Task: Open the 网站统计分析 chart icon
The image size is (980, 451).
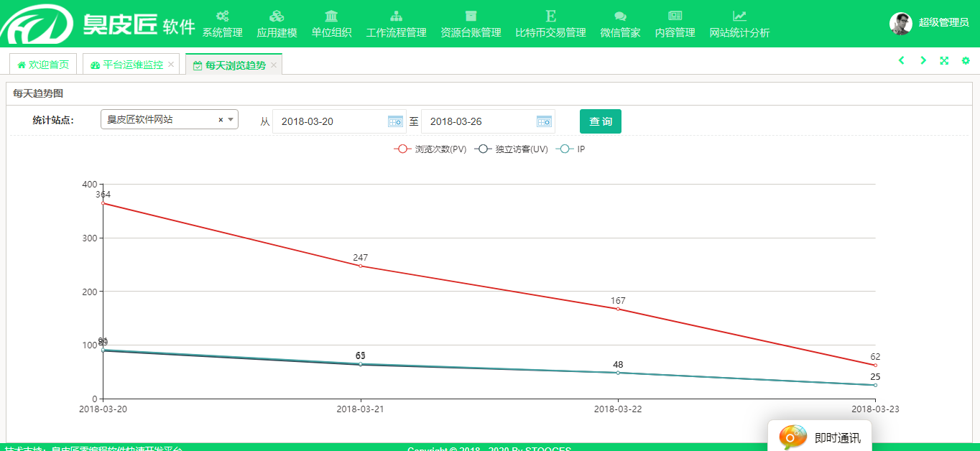Action: click(739, 17)
